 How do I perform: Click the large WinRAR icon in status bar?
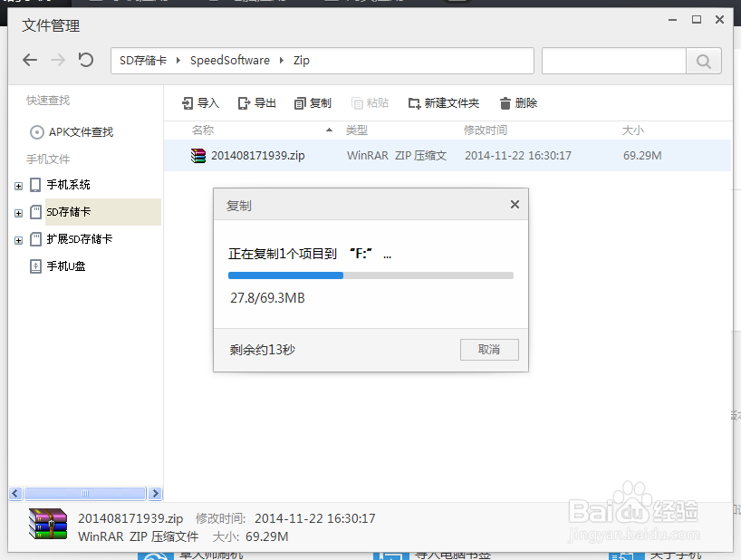[48, 524]
